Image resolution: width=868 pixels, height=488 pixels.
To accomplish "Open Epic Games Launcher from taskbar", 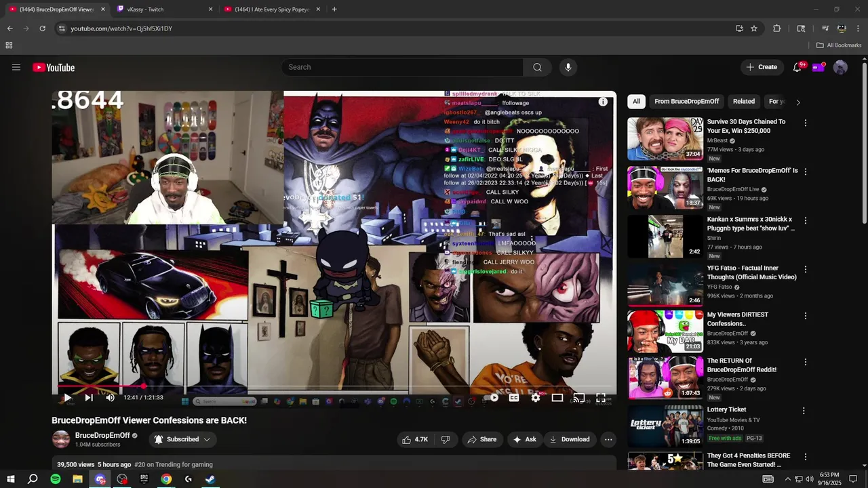I will coord(144,479).
